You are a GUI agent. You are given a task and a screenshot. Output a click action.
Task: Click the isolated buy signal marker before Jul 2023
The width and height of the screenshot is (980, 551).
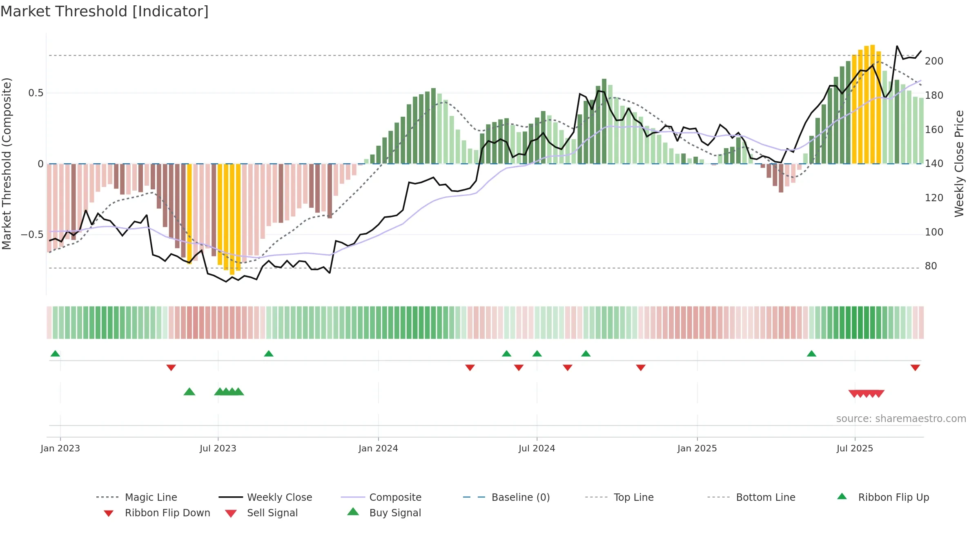point(189,392)
